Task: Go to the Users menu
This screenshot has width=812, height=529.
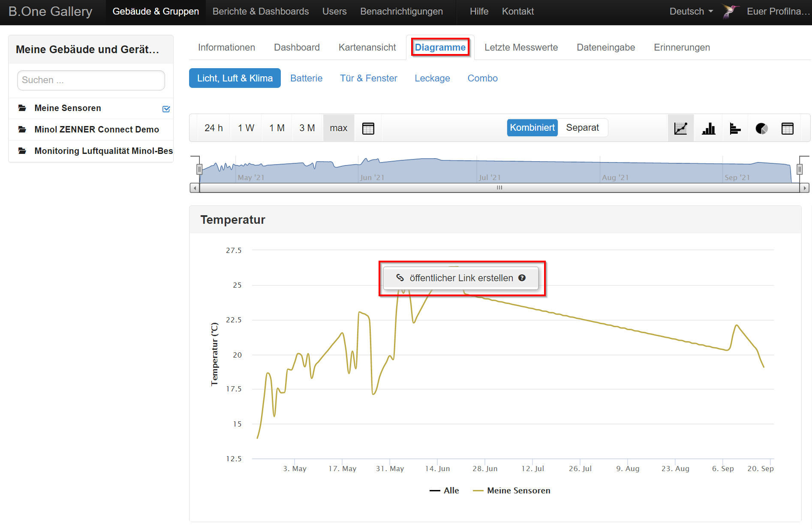Action: coord(334,12)
